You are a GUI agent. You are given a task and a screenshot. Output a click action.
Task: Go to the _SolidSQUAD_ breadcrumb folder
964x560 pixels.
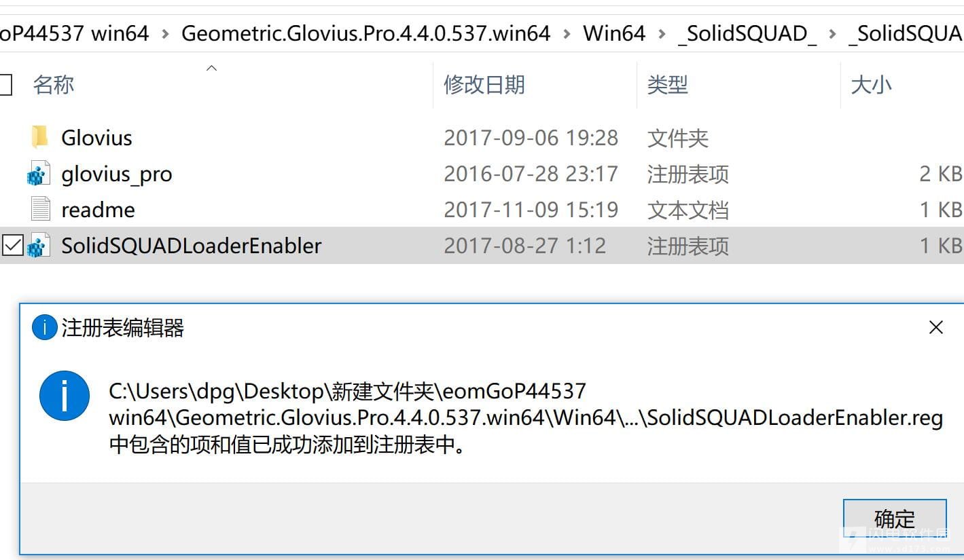coord(747,33)
